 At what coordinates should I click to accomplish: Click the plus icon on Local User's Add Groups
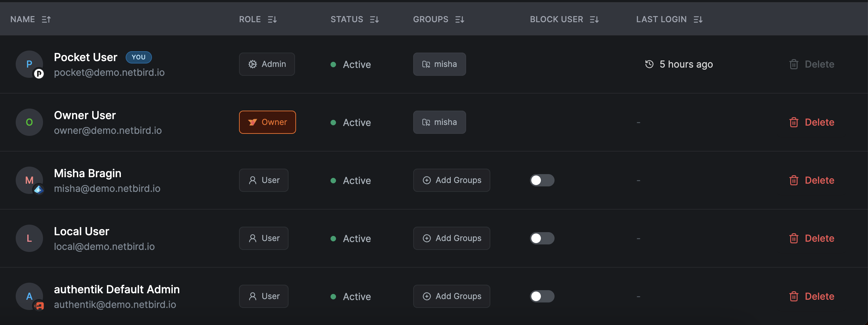[426, 238]
